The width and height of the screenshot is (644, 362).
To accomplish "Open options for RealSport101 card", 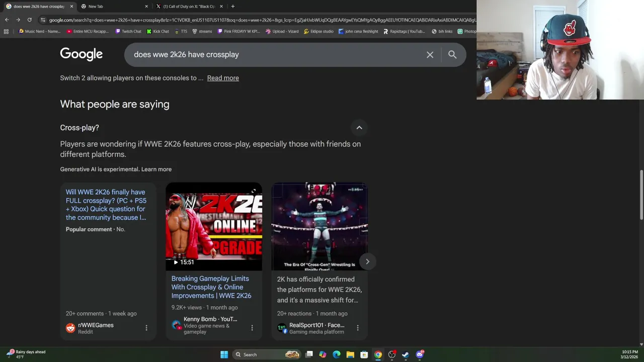I will 358,328.
